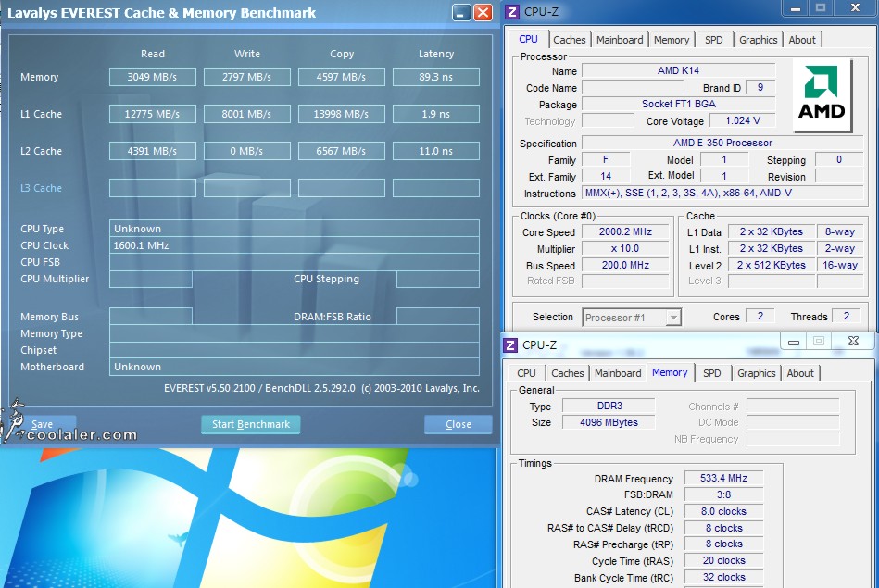879x588 pixels.
Task: Minimize the EVEREST benchmark window
Action: point(461,12)
